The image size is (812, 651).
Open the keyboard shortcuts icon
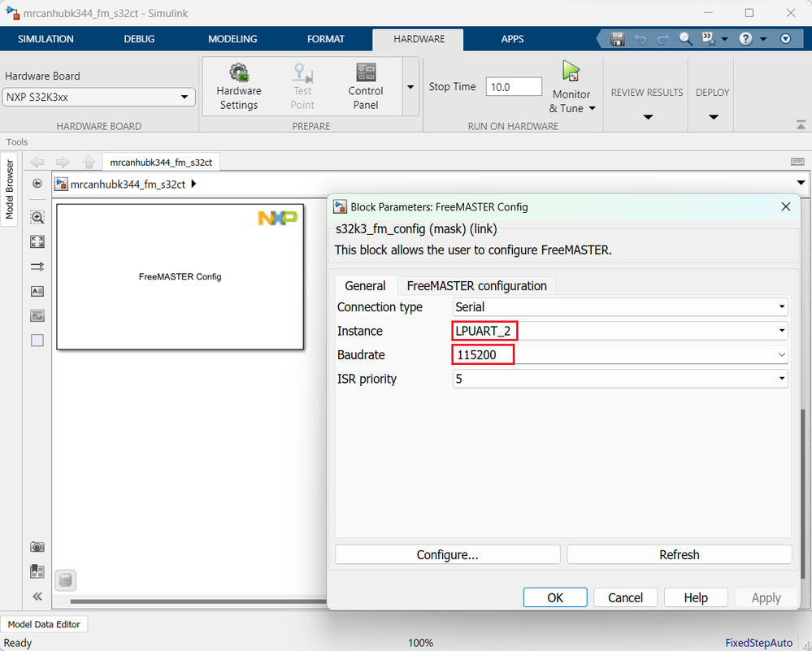coord(797,162)
